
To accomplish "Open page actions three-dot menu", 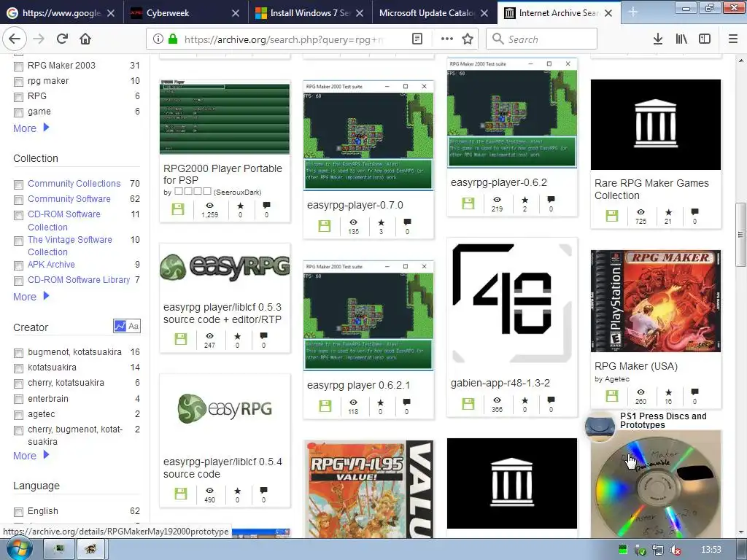I will [x=447, y=39].
